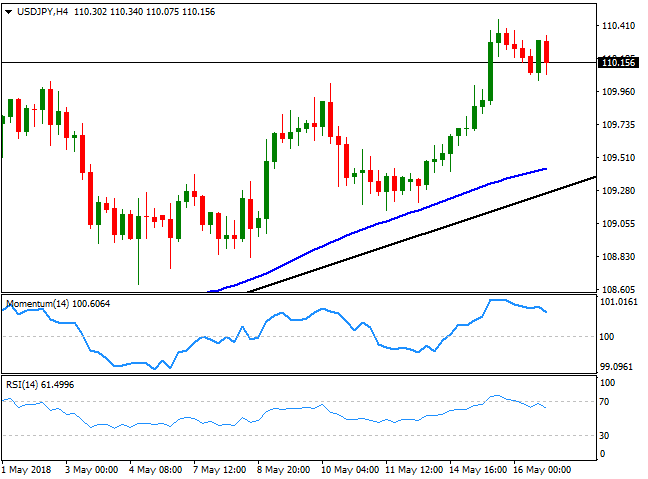The width and height of the screenshot is (648, 479).
Task: Click price scale value 109.055
Action: pos(618,224)
